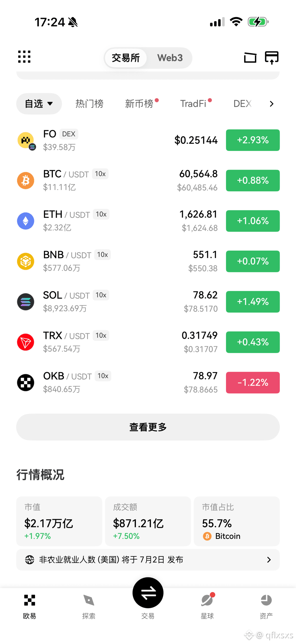This screenshot has width=296, height=644.
Task: Go to the 探索 explore nav icon
Action: (x=89, y=600)
